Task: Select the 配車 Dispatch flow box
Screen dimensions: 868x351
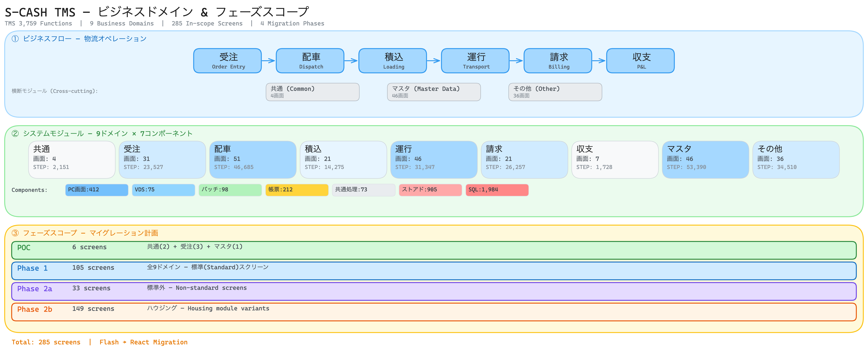Action: (310, 61)
